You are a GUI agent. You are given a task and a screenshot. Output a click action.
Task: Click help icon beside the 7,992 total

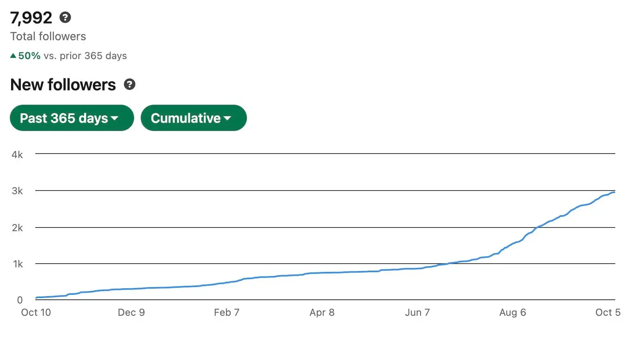65,17
